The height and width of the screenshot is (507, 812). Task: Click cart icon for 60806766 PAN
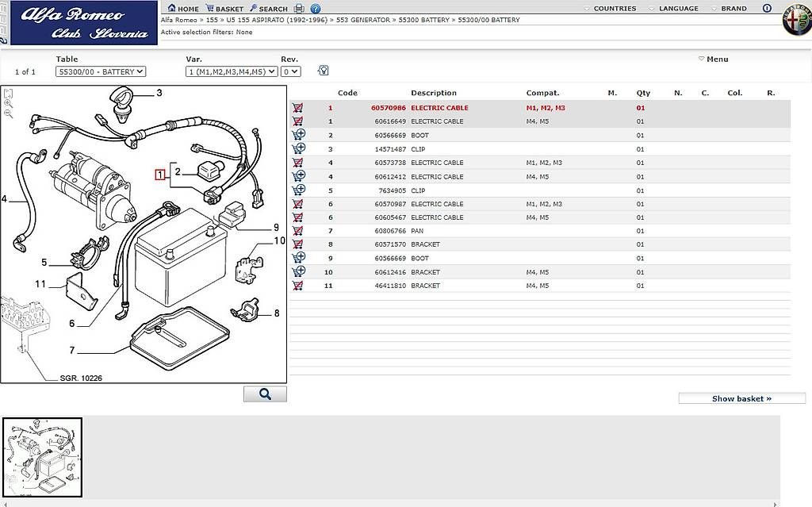coord(298,231)
